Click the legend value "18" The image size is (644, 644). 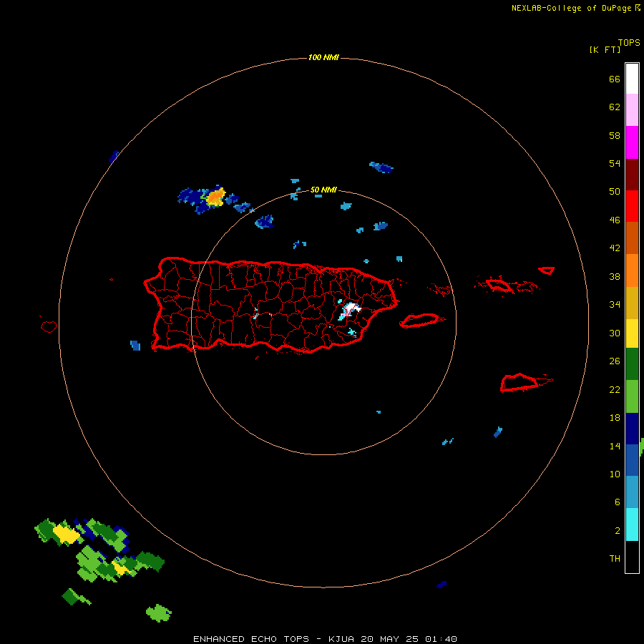[615, 418]
